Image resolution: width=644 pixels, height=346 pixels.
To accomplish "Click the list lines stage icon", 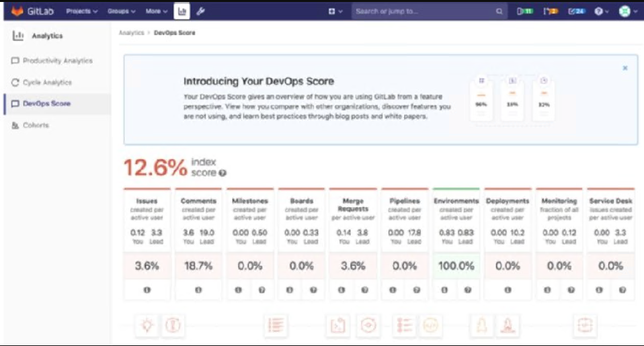I will (x=276, y=325).
